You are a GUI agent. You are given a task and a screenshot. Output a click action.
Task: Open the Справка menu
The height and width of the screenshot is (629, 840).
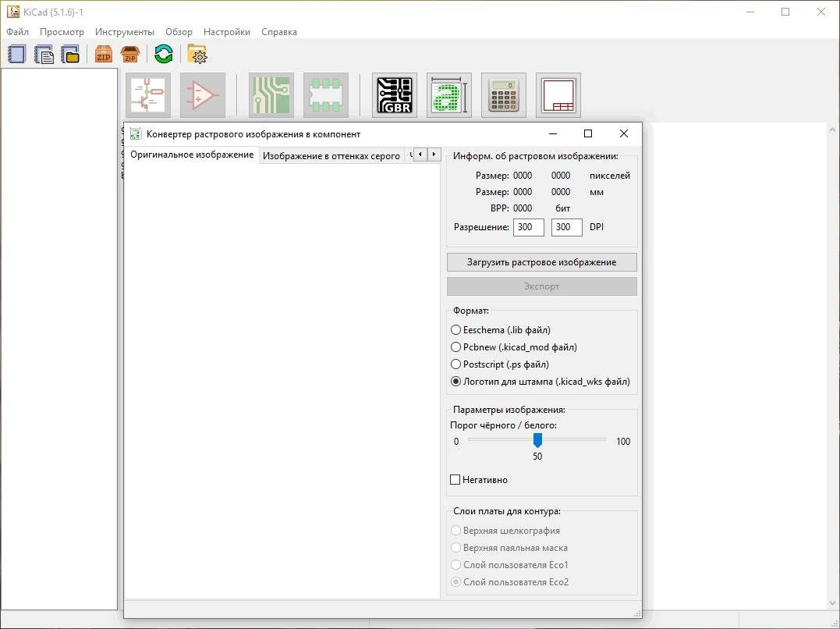point(279,32)
